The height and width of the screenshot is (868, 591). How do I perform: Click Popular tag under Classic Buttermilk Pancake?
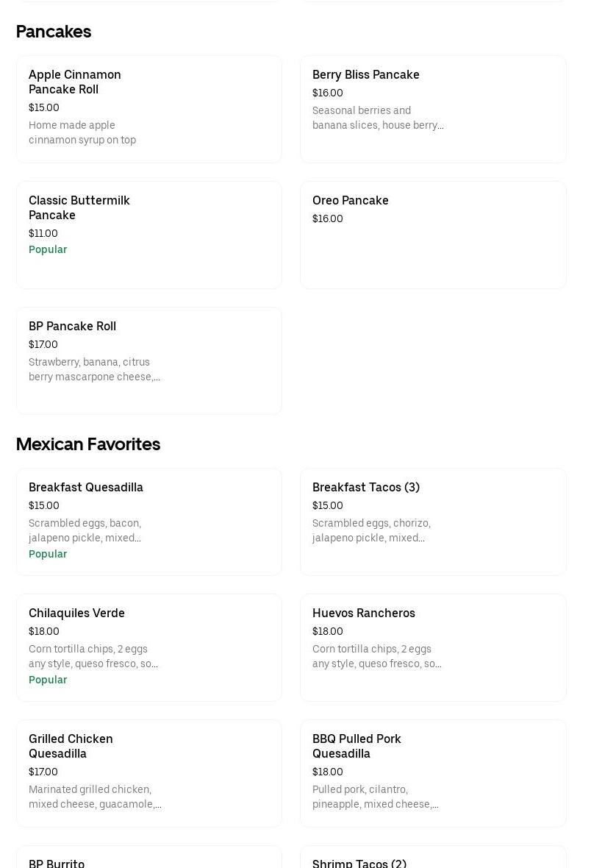tap(48, 249)
